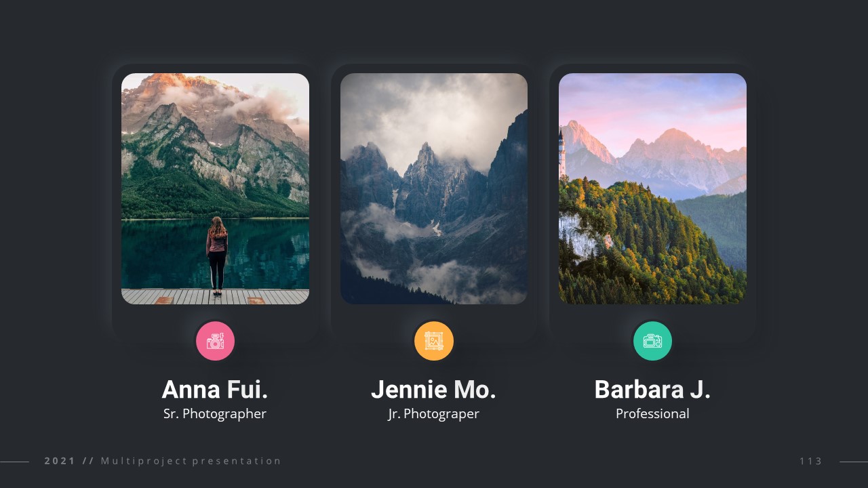This screenshot has width=868, height=488.
Task: Select the pink sky forest photo
Action: tap(652, 188)
